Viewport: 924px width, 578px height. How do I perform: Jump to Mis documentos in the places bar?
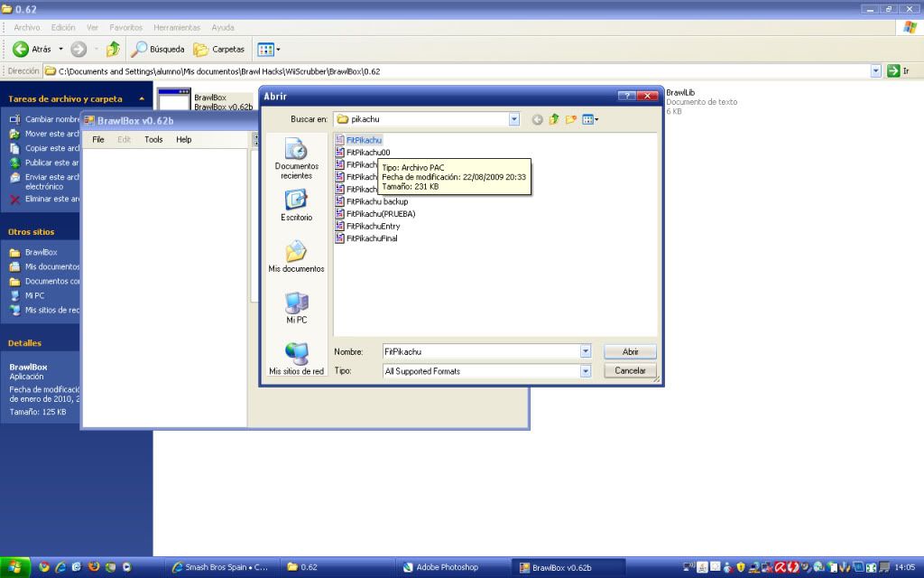[296, 256]
